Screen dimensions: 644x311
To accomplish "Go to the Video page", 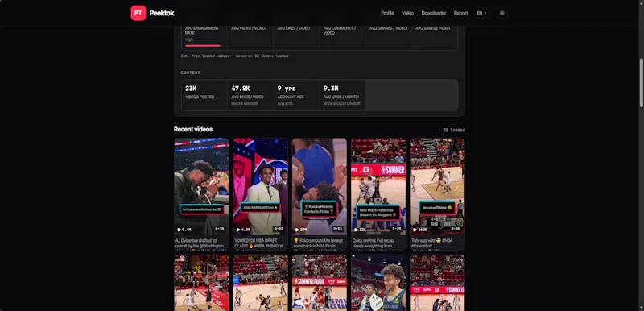I will pos(407,13).
